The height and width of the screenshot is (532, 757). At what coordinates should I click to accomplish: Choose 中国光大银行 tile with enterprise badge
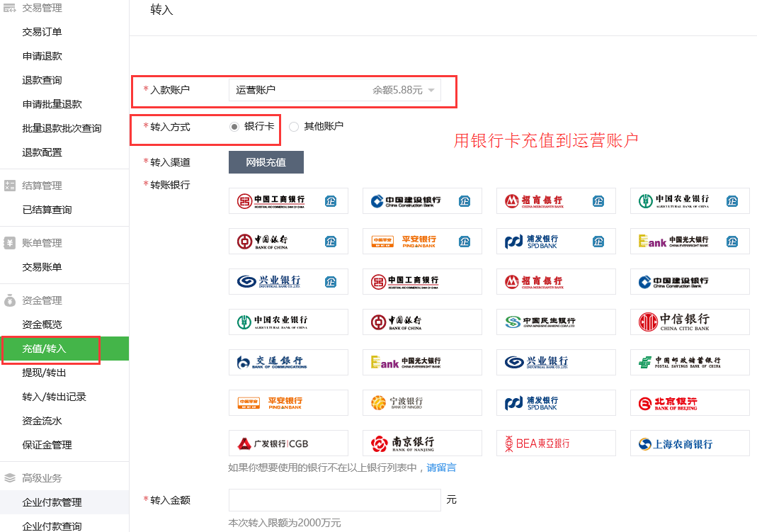click(x=690, y=242)
